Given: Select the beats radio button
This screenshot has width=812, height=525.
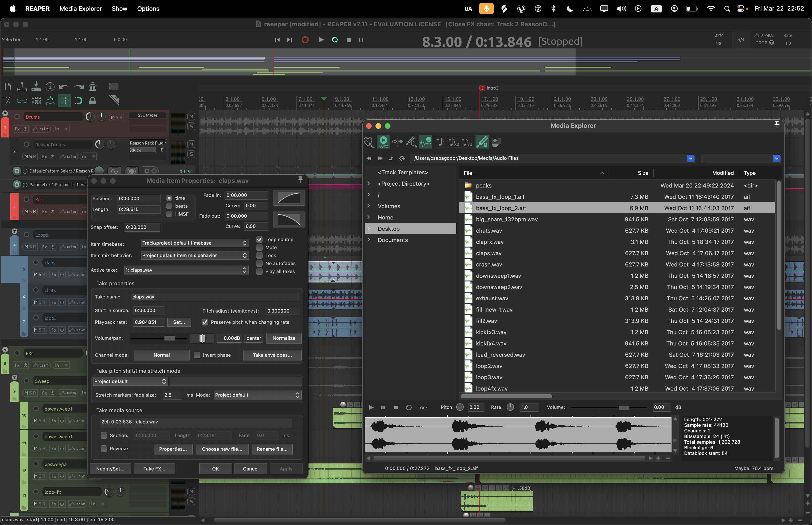Looking at the screenshot, I should click(169, 206).
